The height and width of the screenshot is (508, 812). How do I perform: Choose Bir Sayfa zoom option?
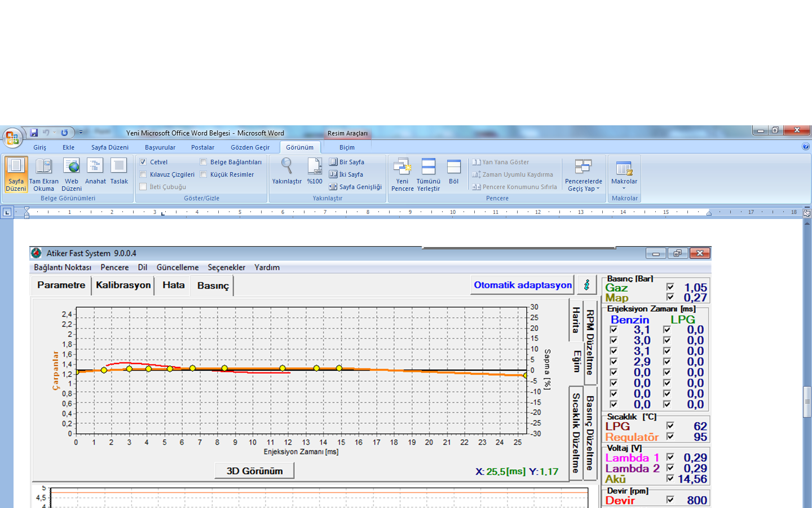347,162
